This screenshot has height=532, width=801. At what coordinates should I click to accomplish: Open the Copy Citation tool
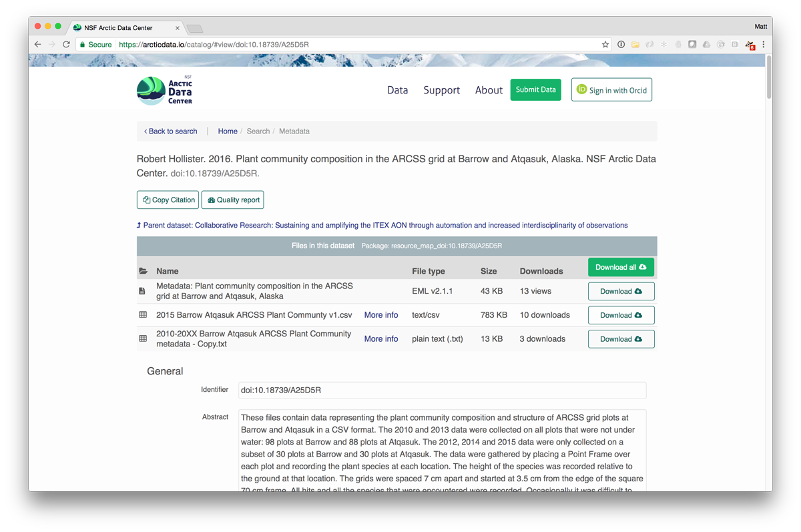[168, 200]
